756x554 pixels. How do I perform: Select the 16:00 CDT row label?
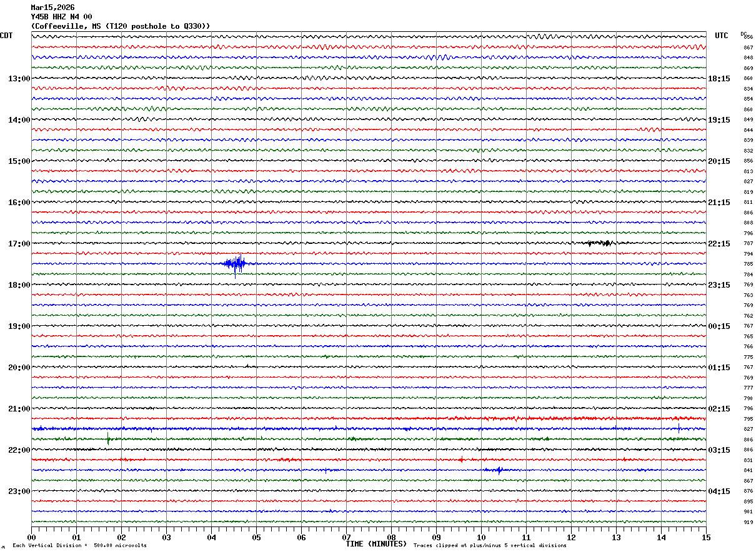pos(19,203)
